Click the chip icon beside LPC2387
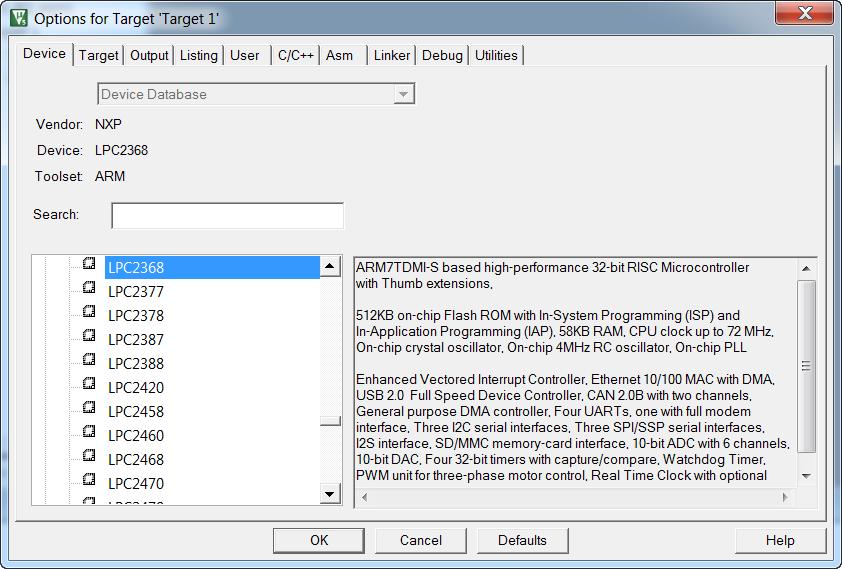 pos(89,335)
